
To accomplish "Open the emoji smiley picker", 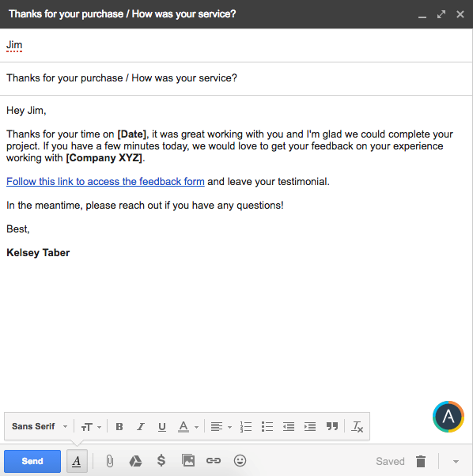I will tap(240, 460).
